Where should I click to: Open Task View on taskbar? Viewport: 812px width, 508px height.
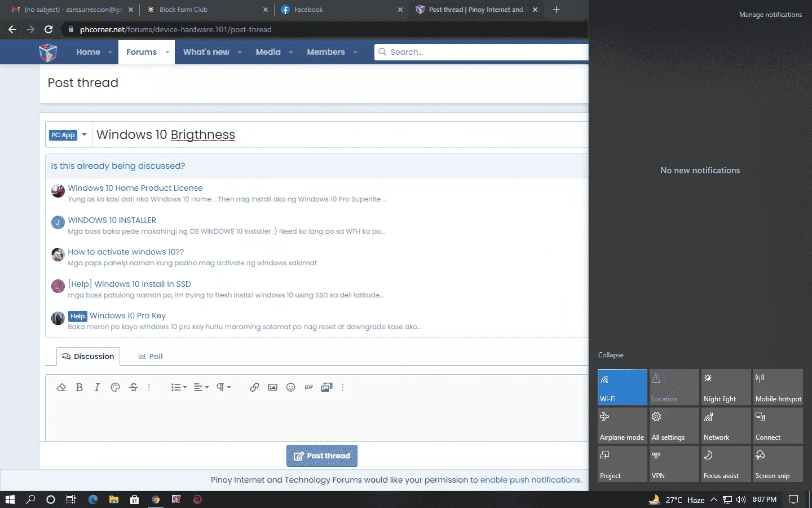pos(71,500)
